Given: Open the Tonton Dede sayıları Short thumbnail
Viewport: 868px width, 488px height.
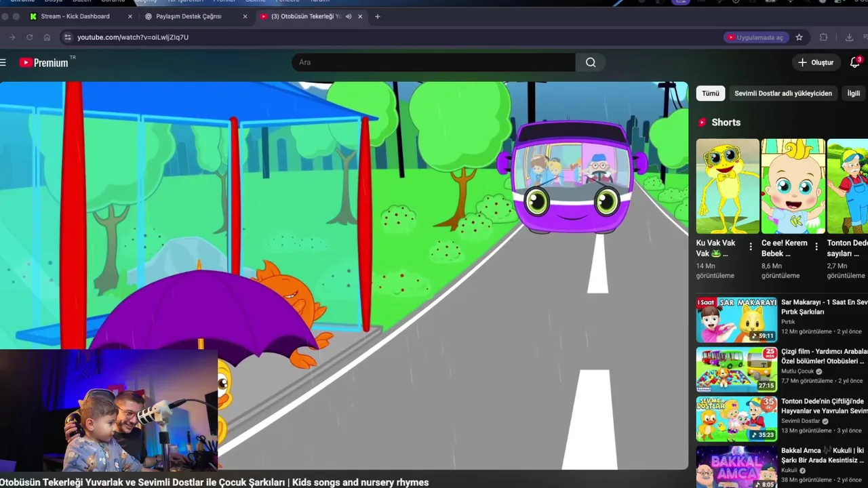Looking at the screenshot, I should pyautogui.click(x=848, y=186).
